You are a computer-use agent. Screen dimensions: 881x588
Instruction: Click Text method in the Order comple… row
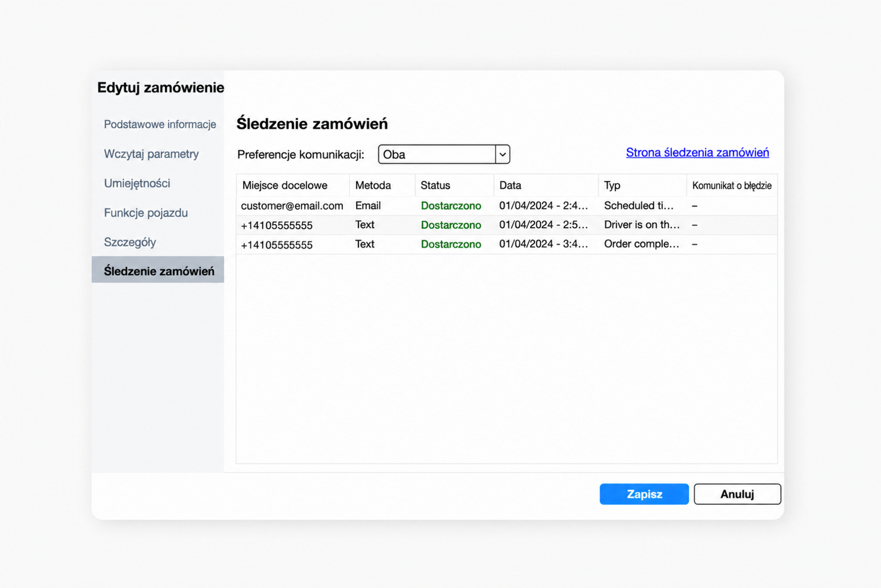click(x=365, y=244)
